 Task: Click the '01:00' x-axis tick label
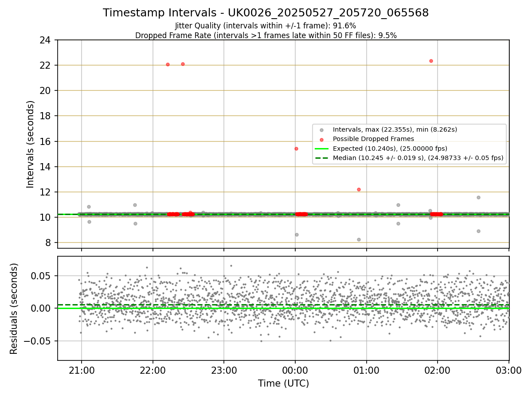pos(366,370)
